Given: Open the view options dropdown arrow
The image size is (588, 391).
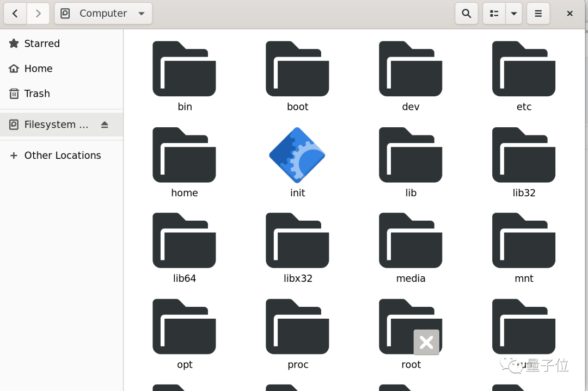Looking at the screenshot, I should coord(514,14).
